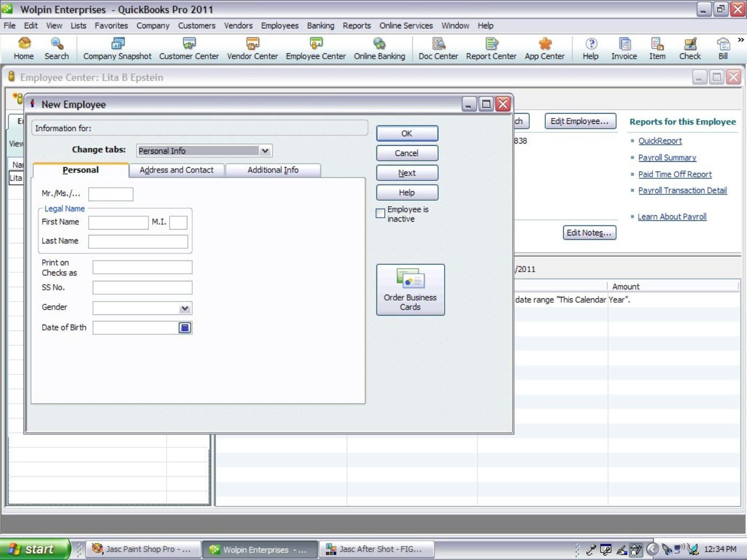Click the First Name field

[118, 223]
